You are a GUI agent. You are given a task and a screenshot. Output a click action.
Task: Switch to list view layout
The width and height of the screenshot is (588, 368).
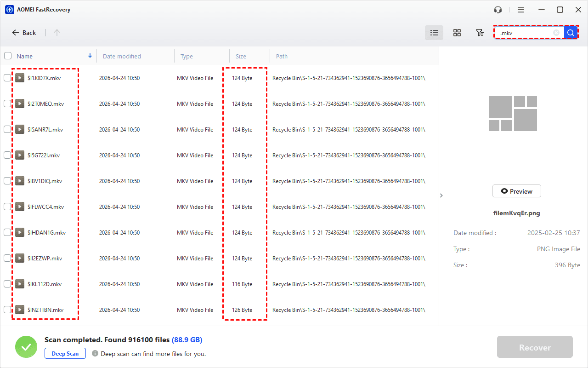click(x=434, y=33)
